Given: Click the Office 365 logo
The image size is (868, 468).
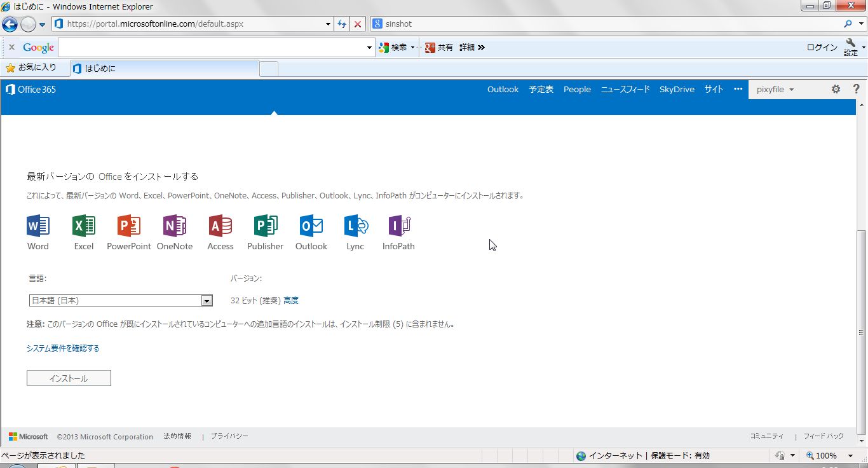Looking at the screenshot, I should [31, 90].
